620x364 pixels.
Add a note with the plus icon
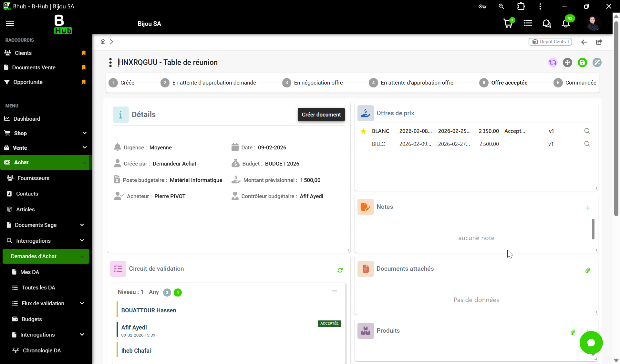[588, 208]
